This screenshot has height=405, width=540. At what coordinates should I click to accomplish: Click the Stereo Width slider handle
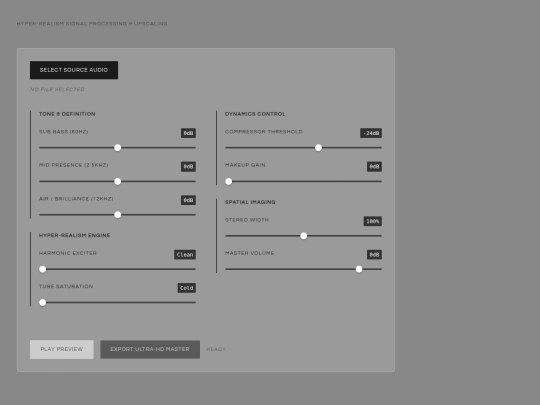303,236
